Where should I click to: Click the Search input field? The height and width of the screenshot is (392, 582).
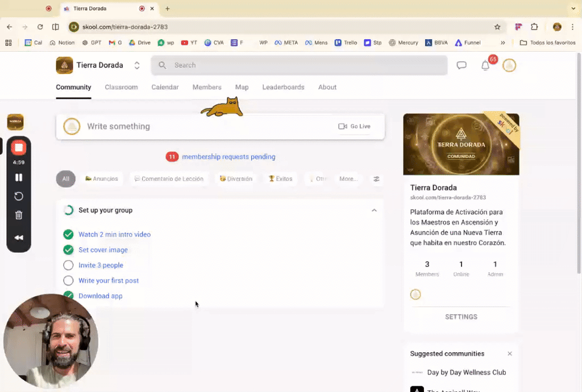point(299,65)
